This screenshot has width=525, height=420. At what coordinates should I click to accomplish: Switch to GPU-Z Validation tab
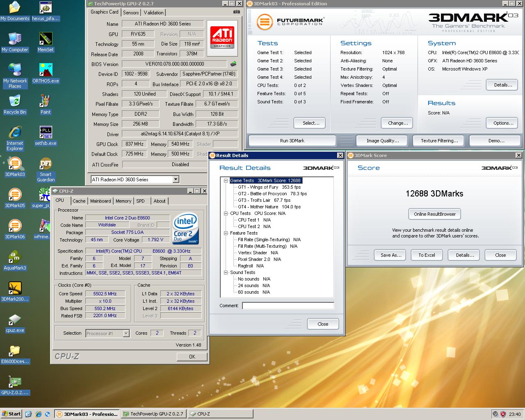click(154, 13)
